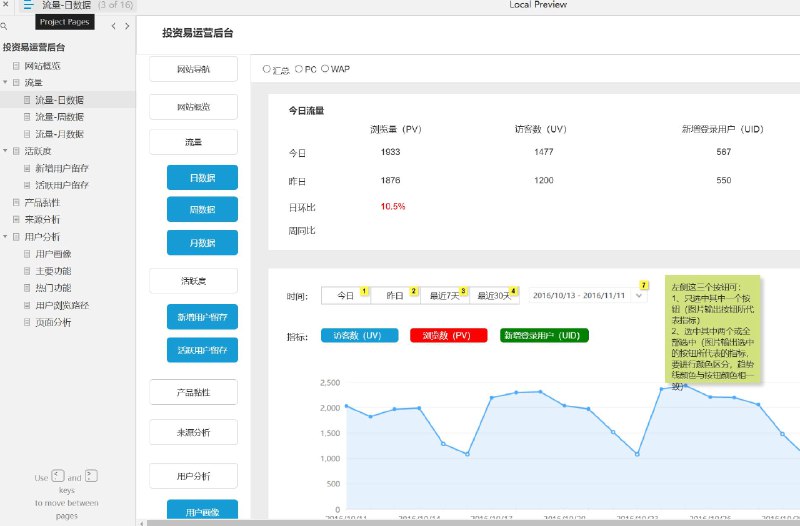Select the 今日 time tab
Screen dimensions: 800x526
(345, 295)
